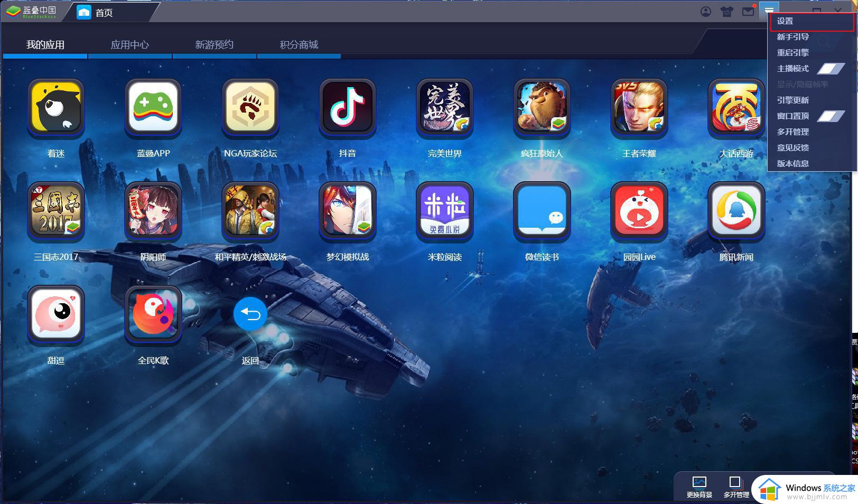Click the 更换背景 change background button
858x504 pixels.
pos(700,487)
